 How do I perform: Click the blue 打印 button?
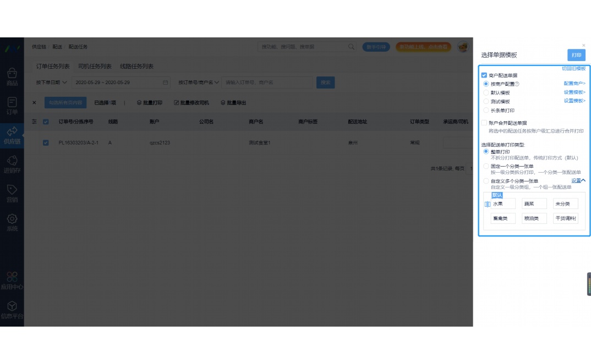tap(576, 55)
